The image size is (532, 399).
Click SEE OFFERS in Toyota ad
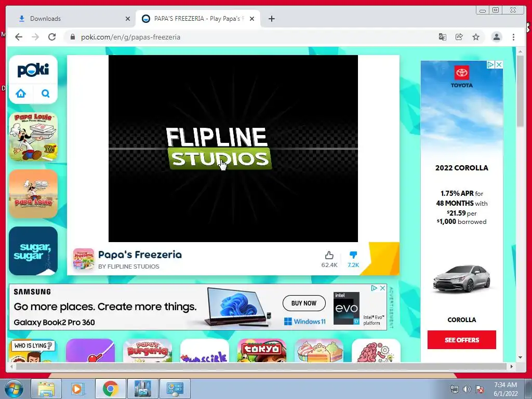coord(462,340)
